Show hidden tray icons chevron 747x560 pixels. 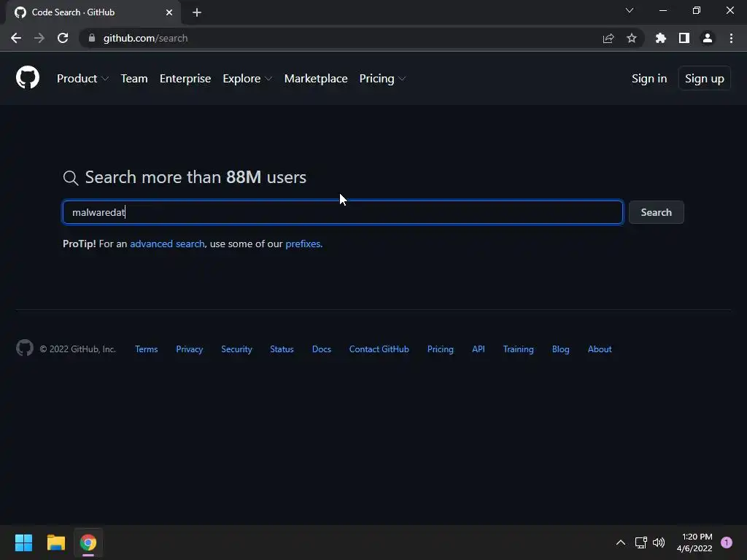[621, 542]
